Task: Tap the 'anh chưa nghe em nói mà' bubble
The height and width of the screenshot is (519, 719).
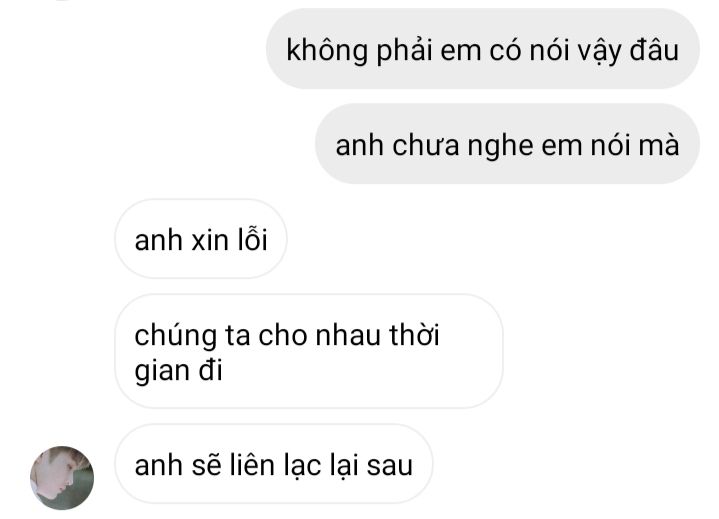Action: [x=507, y=144]
